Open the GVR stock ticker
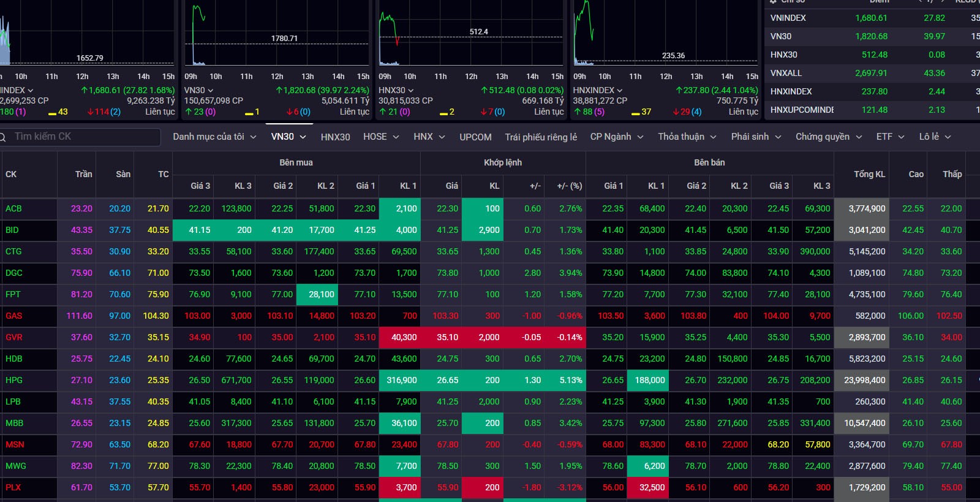 point(14,337)
